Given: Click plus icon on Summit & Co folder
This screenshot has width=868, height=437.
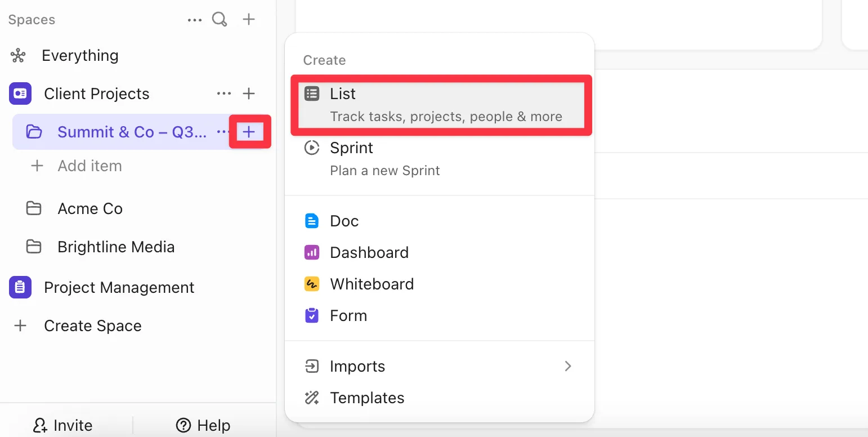Looking at the screenshot, I should pyautogui.click(x=249, y=132).
